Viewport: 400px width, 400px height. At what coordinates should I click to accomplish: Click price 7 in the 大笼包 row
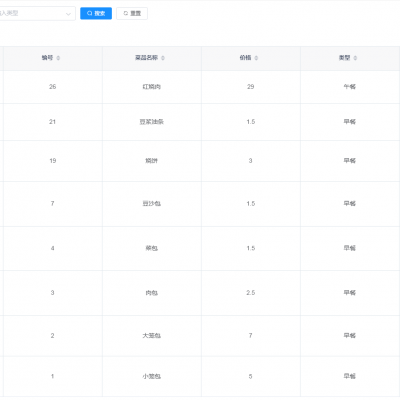tap(251, 335)
